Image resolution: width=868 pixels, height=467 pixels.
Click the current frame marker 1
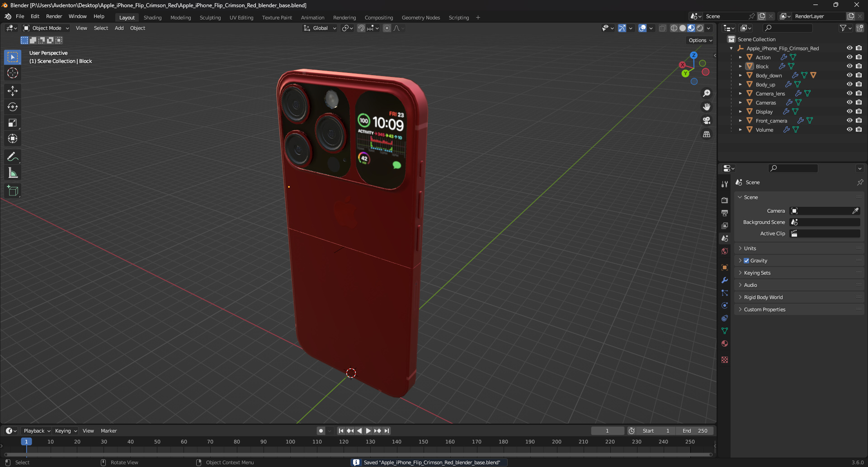tap(26, 442)
